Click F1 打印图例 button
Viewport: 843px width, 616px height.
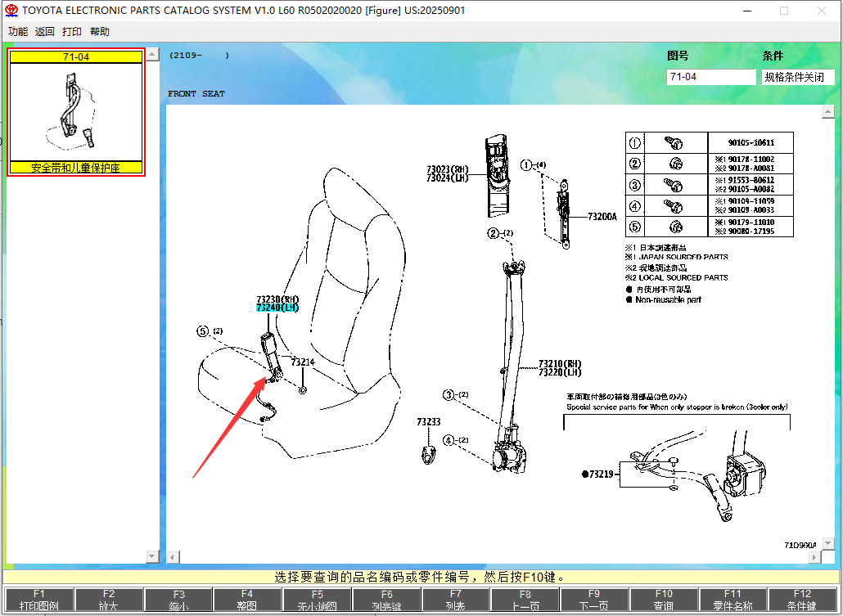39,600
